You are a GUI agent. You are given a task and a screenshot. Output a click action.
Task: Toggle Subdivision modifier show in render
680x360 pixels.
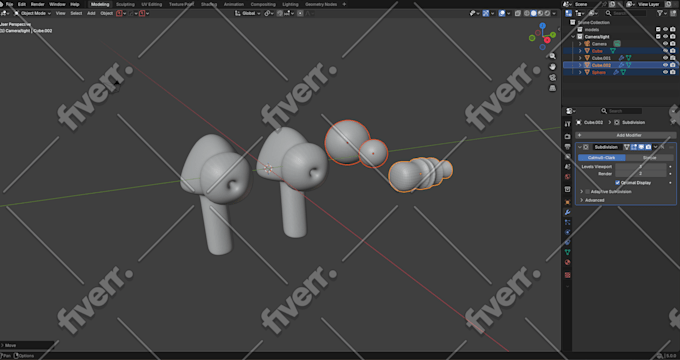[x=648, y=147]
